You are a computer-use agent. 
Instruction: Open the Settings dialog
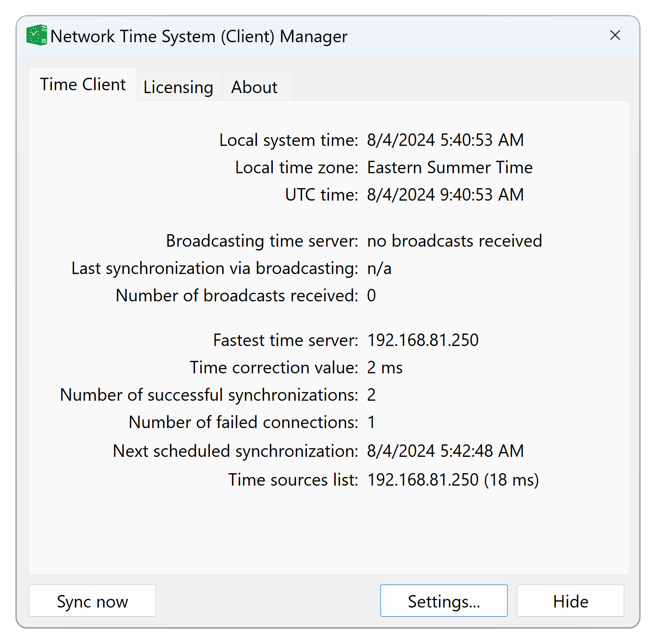(443, 601)
